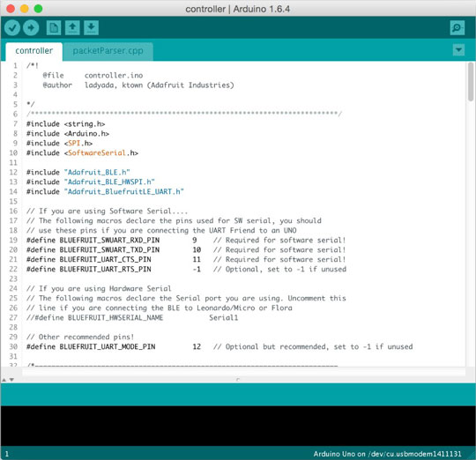
Task: Click the Verify checkmark button
Action: tap(12, 28)
